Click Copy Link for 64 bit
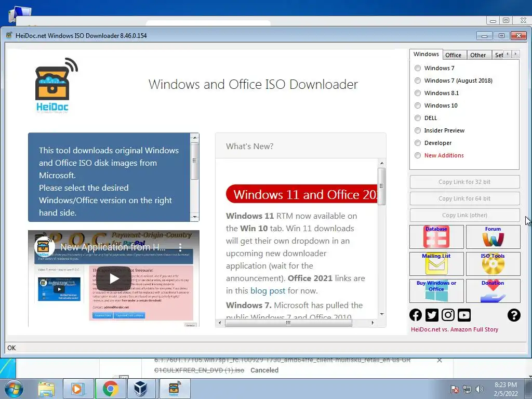Viewport: 532px width, 399px height. (x=464, y=198)
